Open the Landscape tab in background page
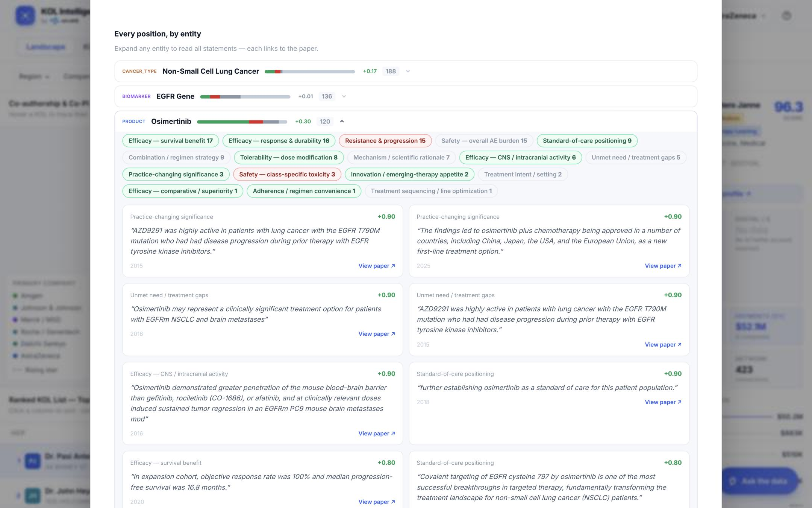The width and height of the screenshot is (812, 508). coord(45,47)
